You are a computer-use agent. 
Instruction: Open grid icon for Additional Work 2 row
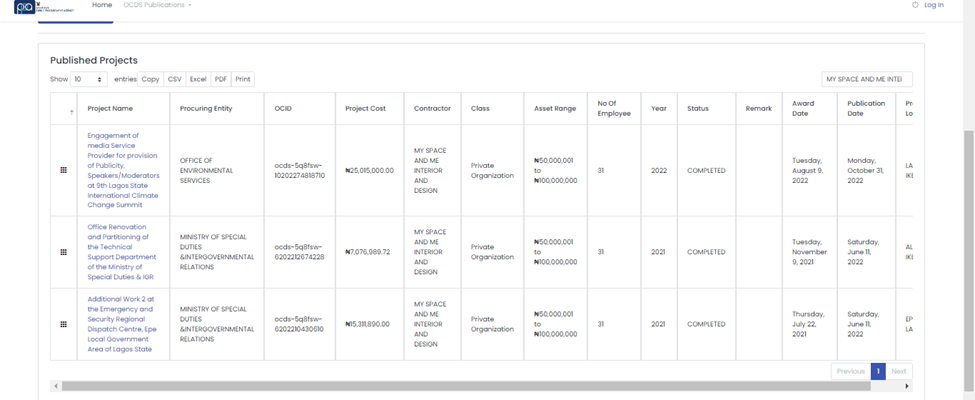(63, 324)
